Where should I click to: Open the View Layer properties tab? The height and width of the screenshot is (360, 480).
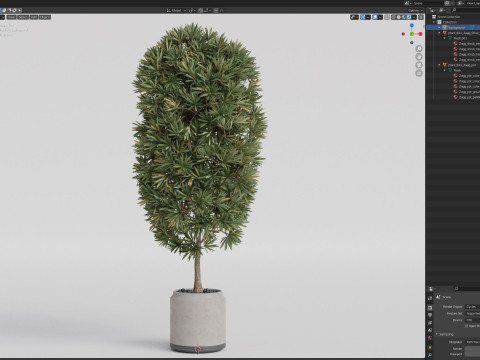point(430,323)
